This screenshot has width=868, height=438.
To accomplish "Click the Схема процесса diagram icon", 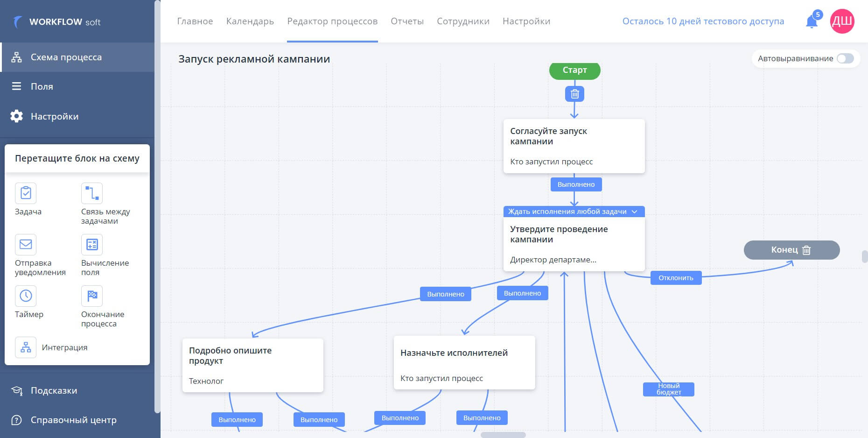I will pyautogui.click(x=16, y=57).
